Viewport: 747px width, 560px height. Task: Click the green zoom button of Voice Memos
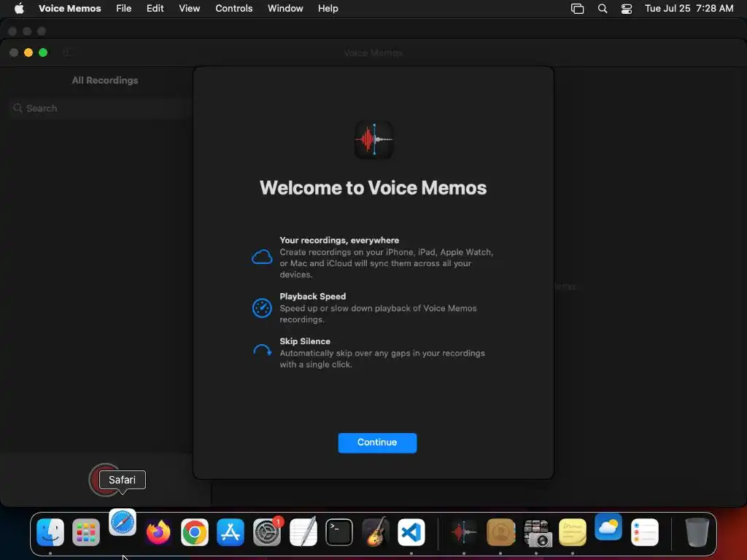[43, 52]
